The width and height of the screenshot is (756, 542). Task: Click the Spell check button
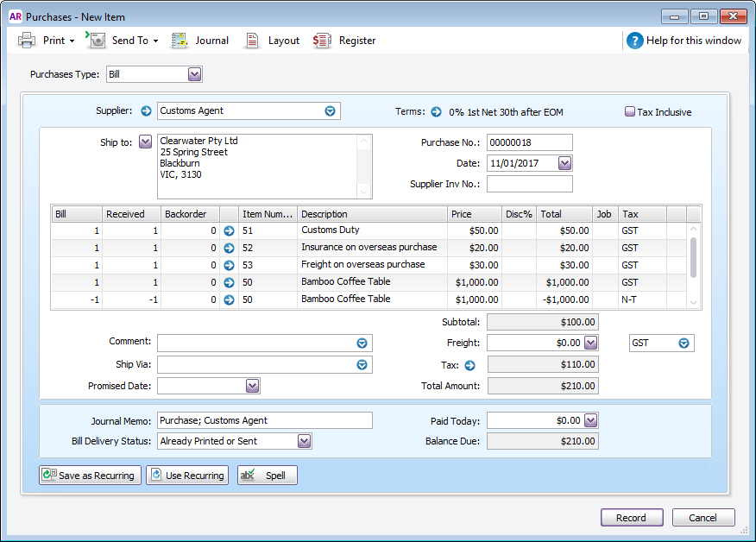click(x=268, y=475)
